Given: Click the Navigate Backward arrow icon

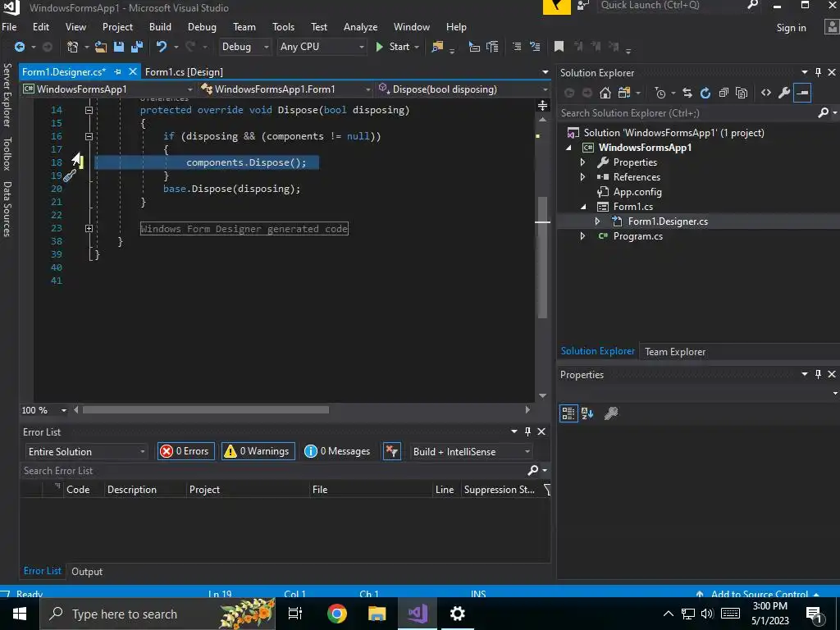Looking at the screenshot, I should click(20, 47).
